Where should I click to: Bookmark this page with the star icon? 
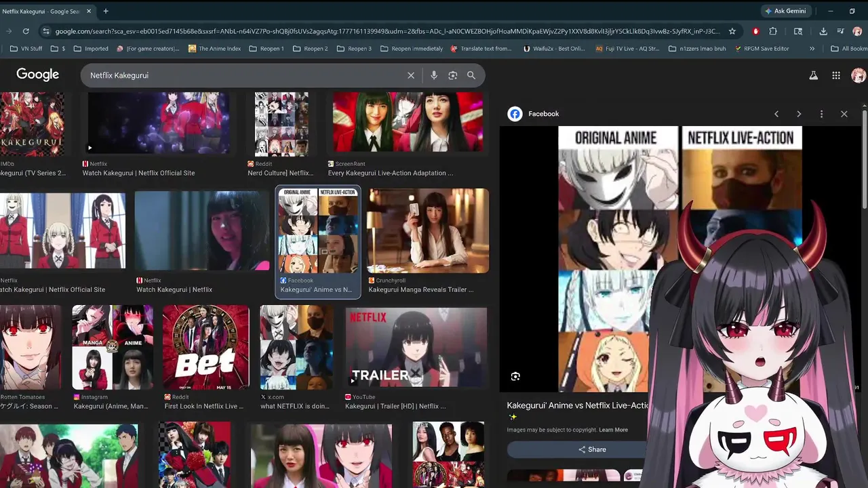(x=732, y=31)
